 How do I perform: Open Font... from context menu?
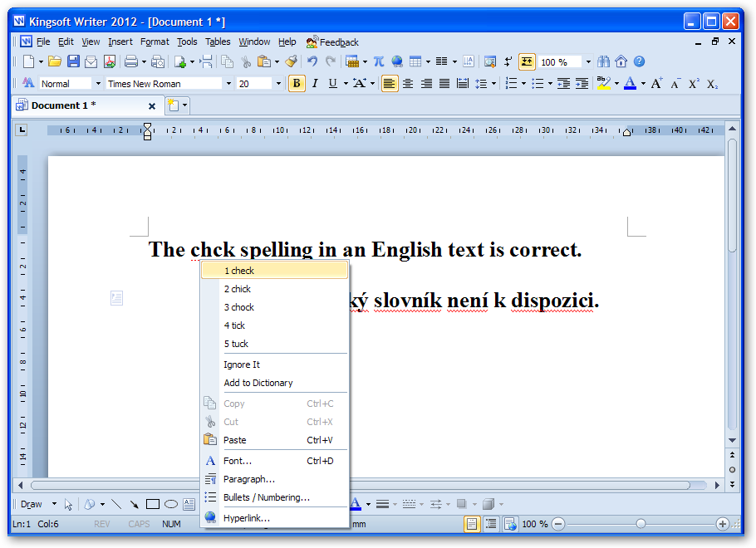click(274, 462)
